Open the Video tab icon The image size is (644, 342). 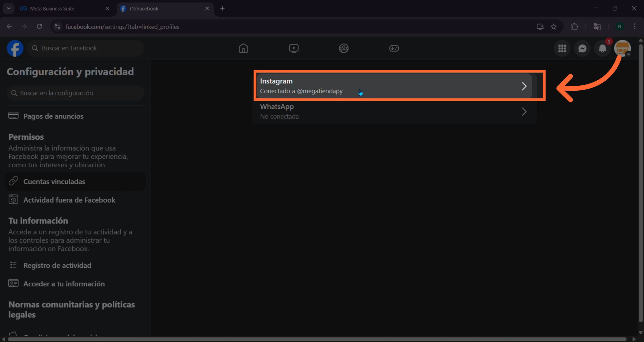pos(294,48)
